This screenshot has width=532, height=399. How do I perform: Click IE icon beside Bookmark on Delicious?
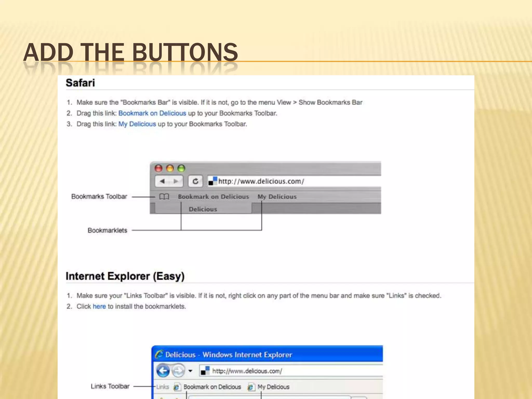[x=177, y=387]
